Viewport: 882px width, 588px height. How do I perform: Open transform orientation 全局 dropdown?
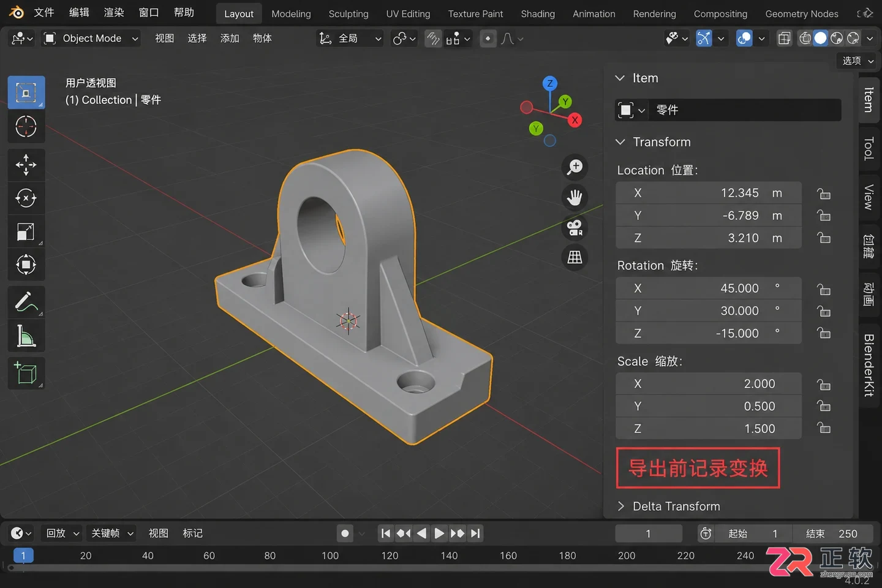(x=350, y=39)
